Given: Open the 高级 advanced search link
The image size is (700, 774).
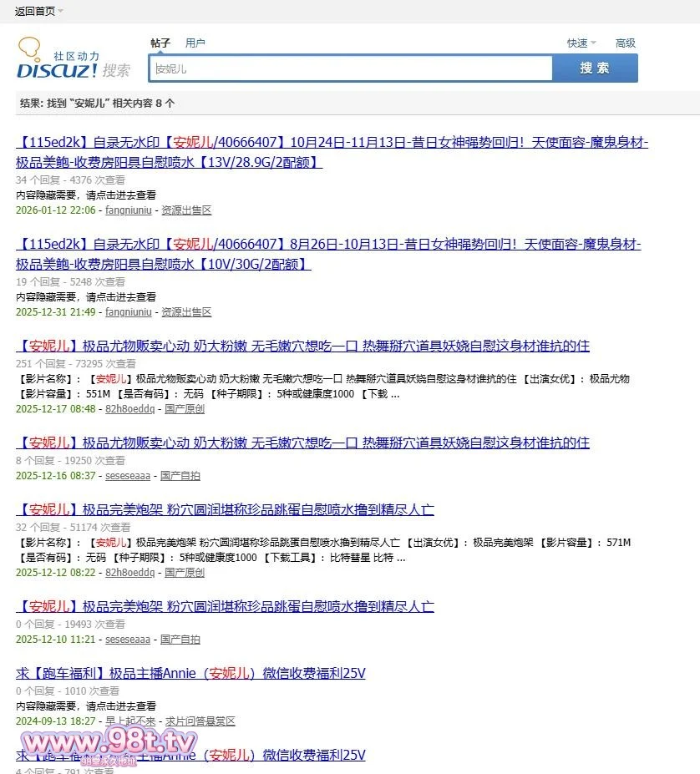Looking at the screenshot, I should pos(626,43).
